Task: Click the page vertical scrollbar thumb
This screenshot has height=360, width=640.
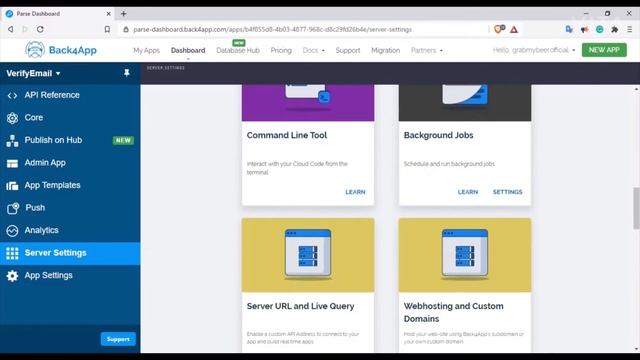Action: click(x=636, y=208)
